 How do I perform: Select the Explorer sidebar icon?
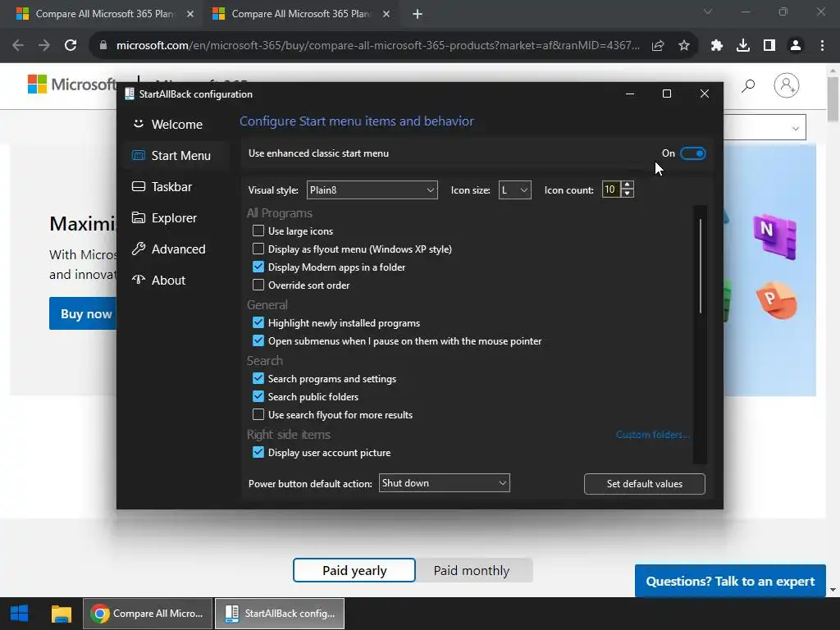click(x=138, y=217)
